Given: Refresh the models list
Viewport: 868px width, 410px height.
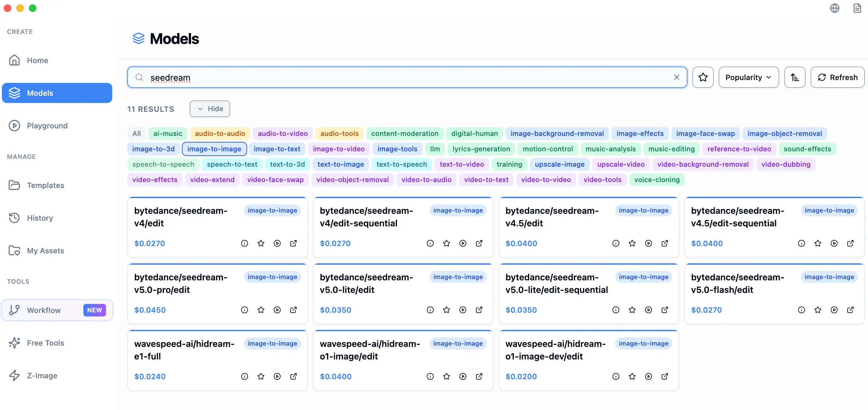Looking at the screenshot, I should [x=837, y=77].
